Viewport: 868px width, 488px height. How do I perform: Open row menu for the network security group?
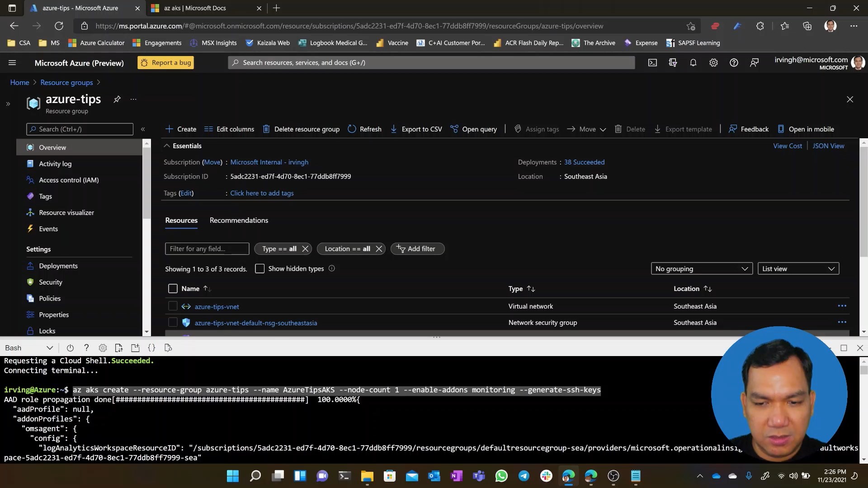(842, 322)
